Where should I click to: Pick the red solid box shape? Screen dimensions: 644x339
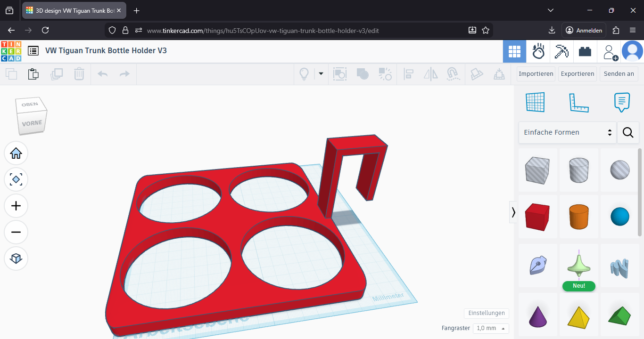coord(537,217)
